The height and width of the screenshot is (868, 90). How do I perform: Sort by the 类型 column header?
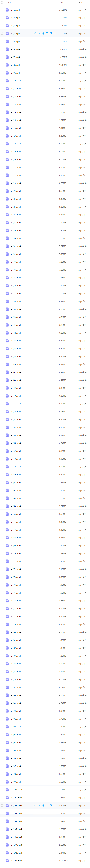(x=80, y=2)
